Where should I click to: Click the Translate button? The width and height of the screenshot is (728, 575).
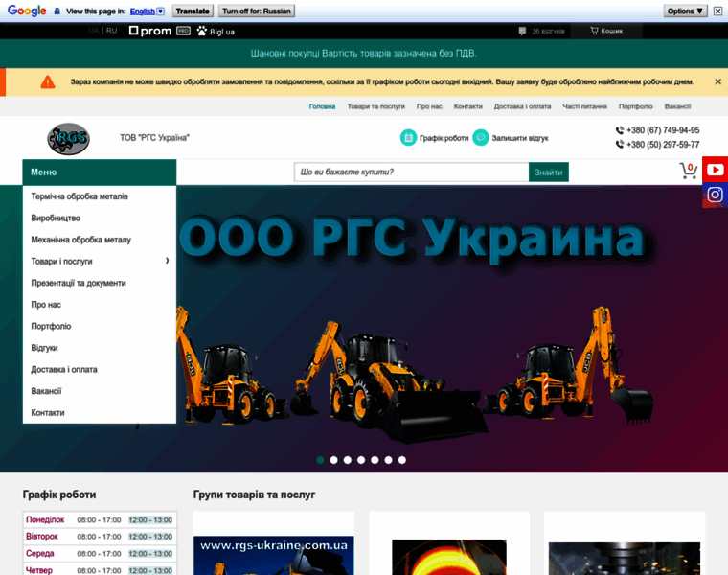193,11
